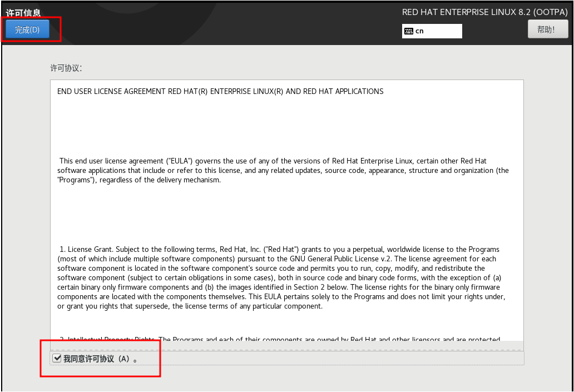Uncheck the 我同意许可协议 (A) checkbox
The image size is (574, 392).
57,358
